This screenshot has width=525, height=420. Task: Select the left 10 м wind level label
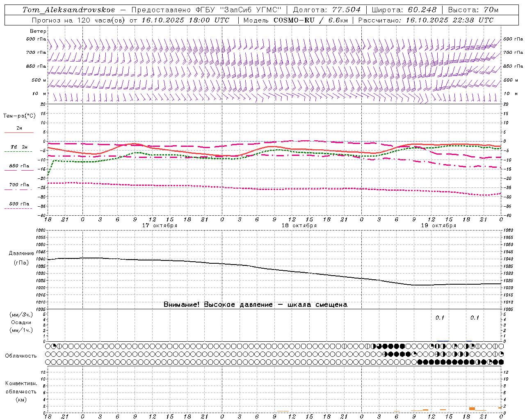coord(39,94)
